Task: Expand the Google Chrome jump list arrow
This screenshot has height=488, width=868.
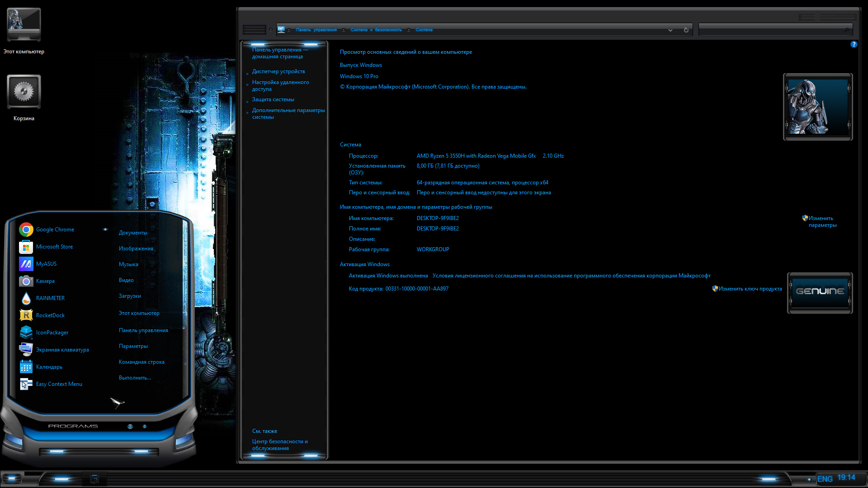Action: [105, 229]
